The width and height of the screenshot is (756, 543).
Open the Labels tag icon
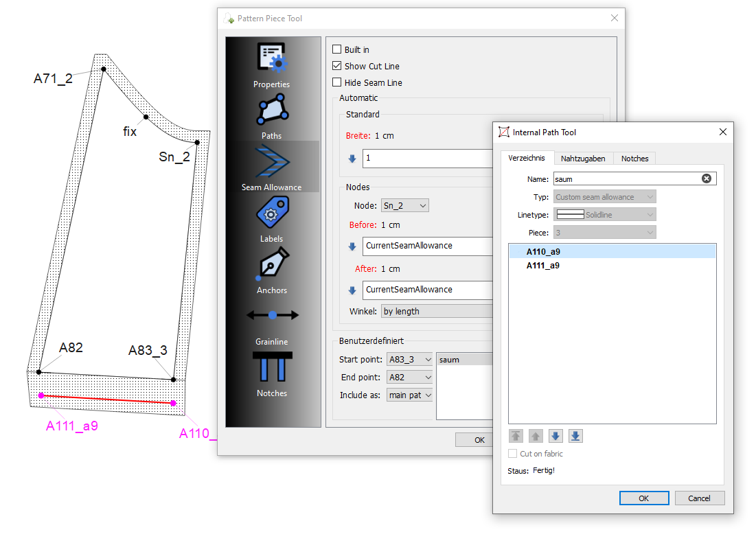click(x=272, y=214)
